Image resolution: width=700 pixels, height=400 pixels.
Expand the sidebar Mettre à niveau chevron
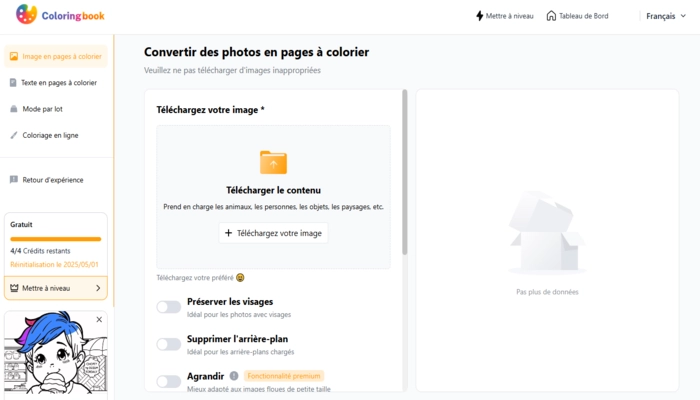point(98,288)
